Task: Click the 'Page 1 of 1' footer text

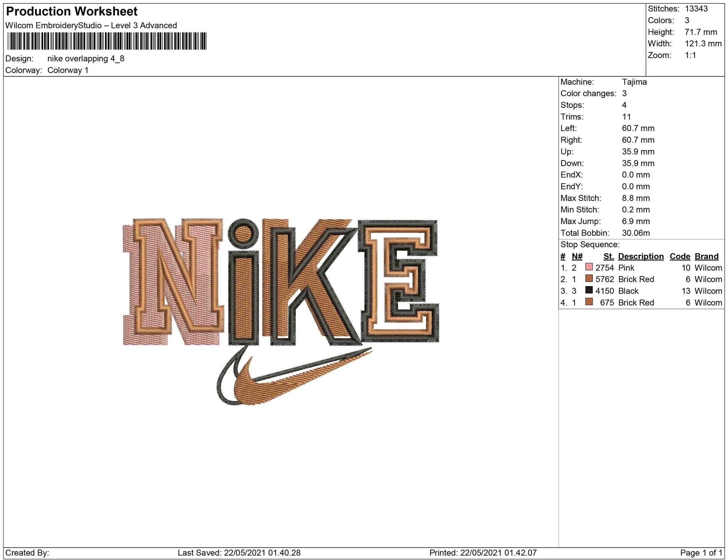Action: click(x=701, y=553)
